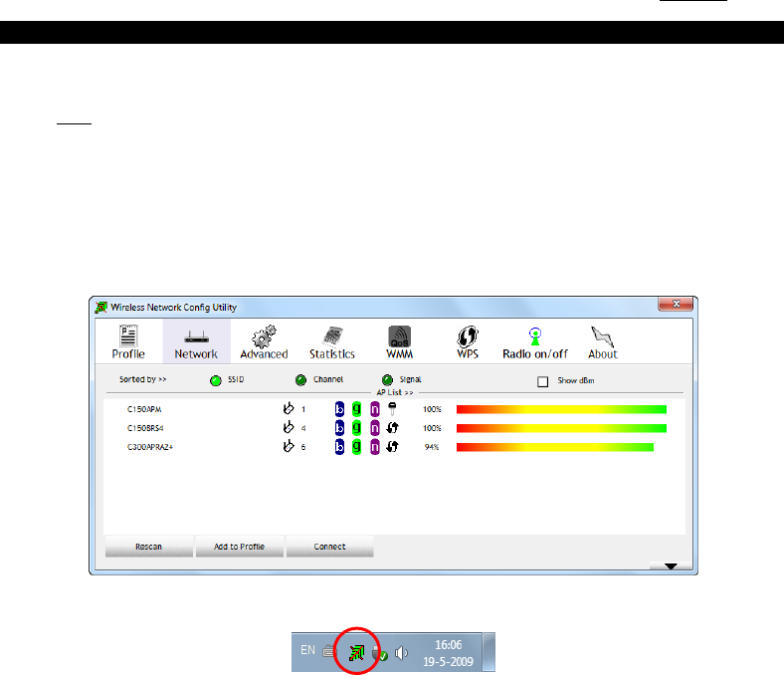The height and width of the screenshot is (676, 784).
Task: Click the WMM label in toolbar
Action: coord(400,354)
